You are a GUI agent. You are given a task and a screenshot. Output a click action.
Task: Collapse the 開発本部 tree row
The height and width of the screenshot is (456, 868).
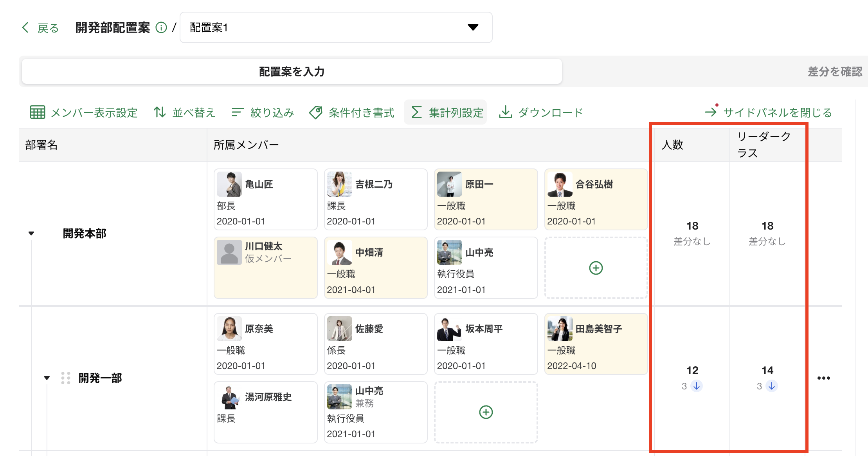pos(31,233)
